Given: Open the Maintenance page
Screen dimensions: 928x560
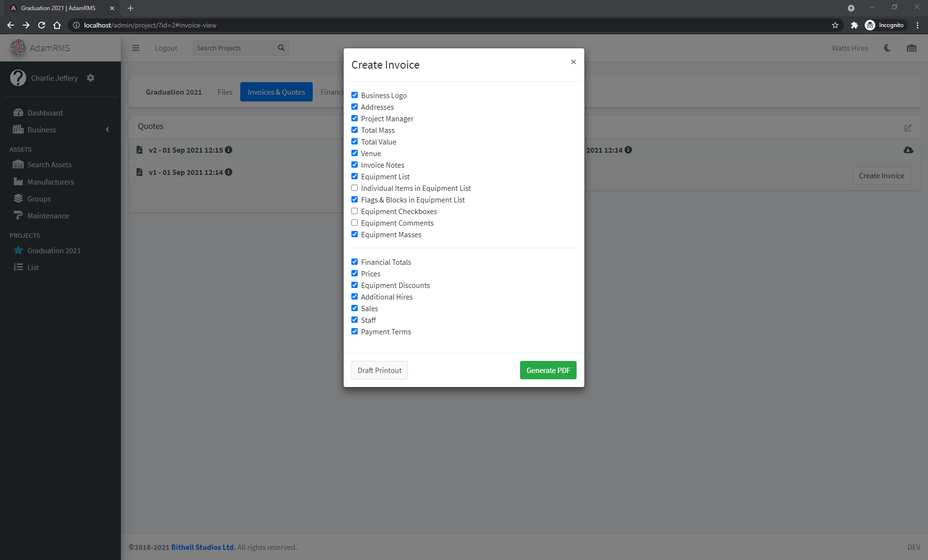Looking at the screenshot, I should click(48, 215).
